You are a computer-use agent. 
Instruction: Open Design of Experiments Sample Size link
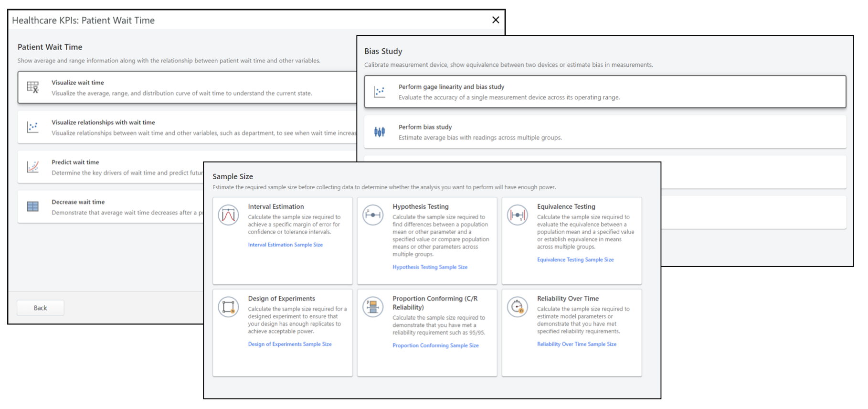tap(290, 344)
